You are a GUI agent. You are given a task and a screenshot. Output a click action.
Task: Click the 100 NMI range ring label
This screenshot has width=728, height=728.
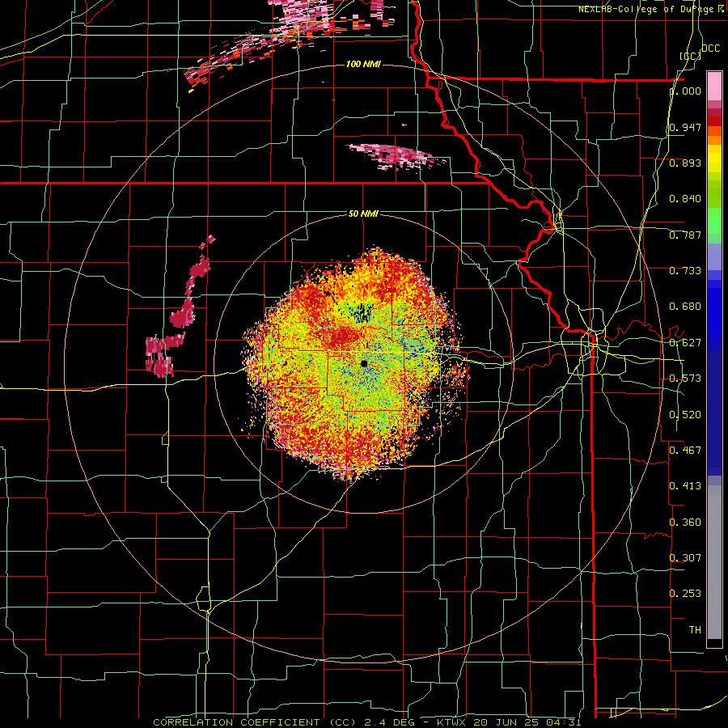(x=363, y=64)
